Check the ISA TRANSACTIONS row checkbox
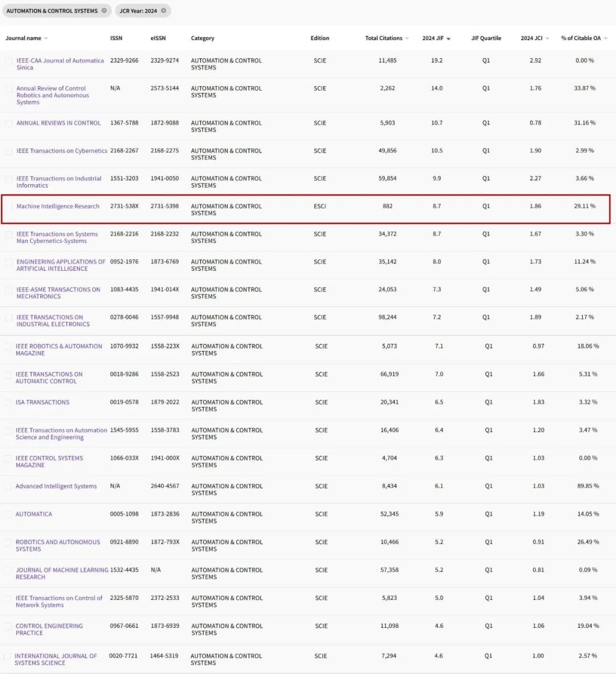Image resolution: width=616 pixels, height=674 pixels. click(x=8, y=403)
